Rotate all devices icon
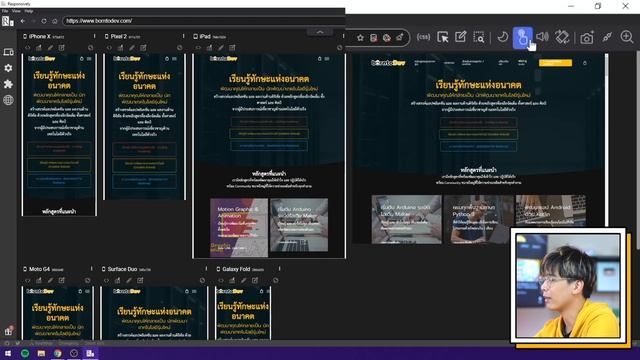 pyautogui.click(x=562, y=37)
